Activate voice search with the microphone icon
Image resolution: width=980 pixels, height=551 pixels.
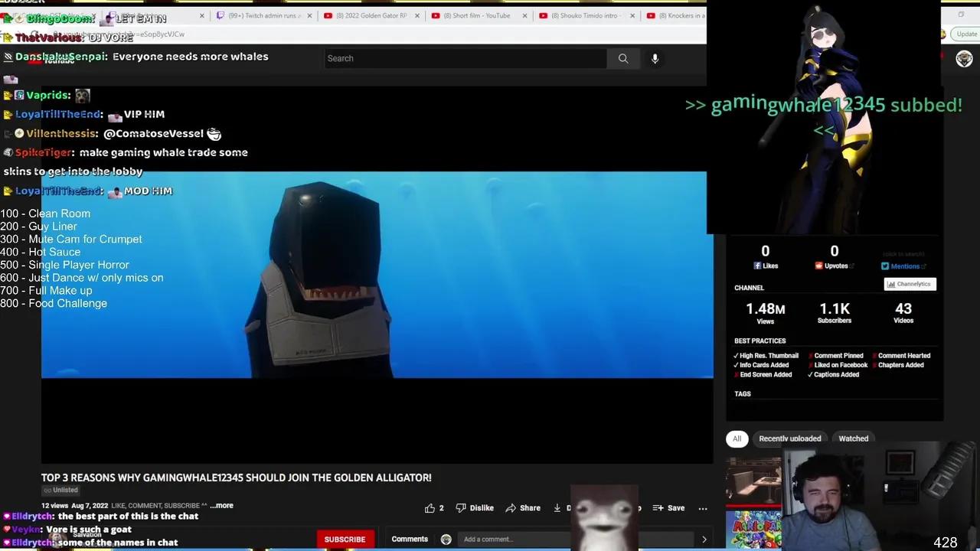pyautogui.click(x=655, y=58)
